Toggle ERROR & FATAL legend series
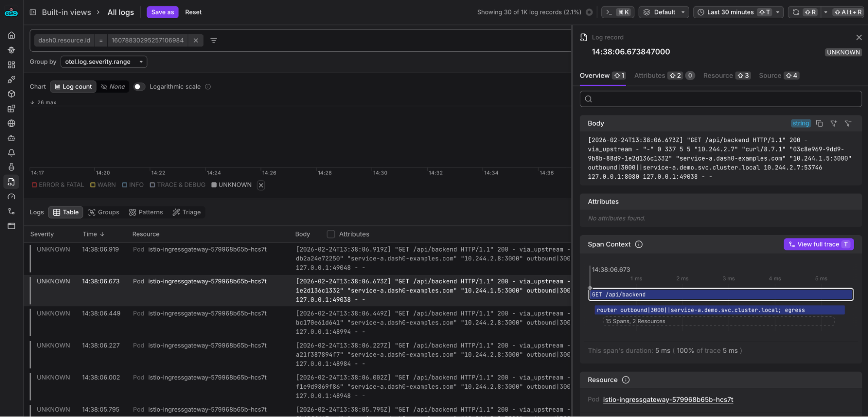Image resolution: width=868 pixels, height=417 pixels. pos(58,185)
